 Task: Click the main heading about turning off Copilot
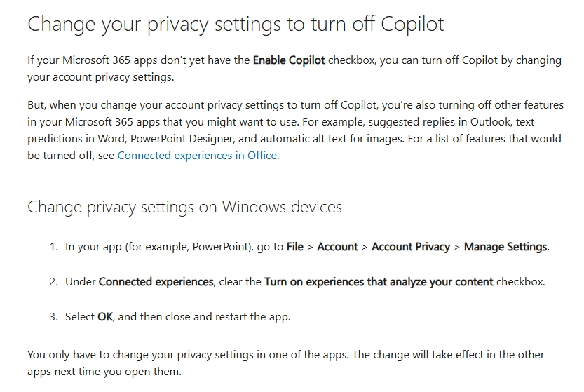coord(236,25)
